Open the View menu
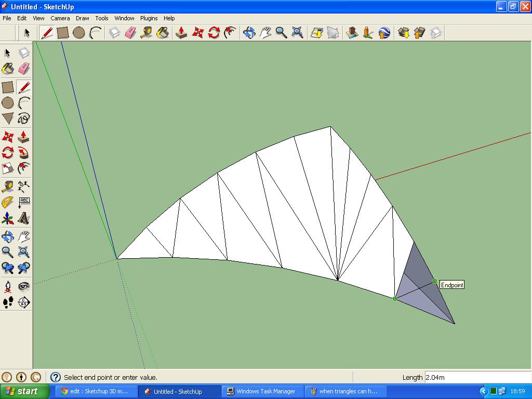Viewport: 532px width, 399px height. coord(38,18)
